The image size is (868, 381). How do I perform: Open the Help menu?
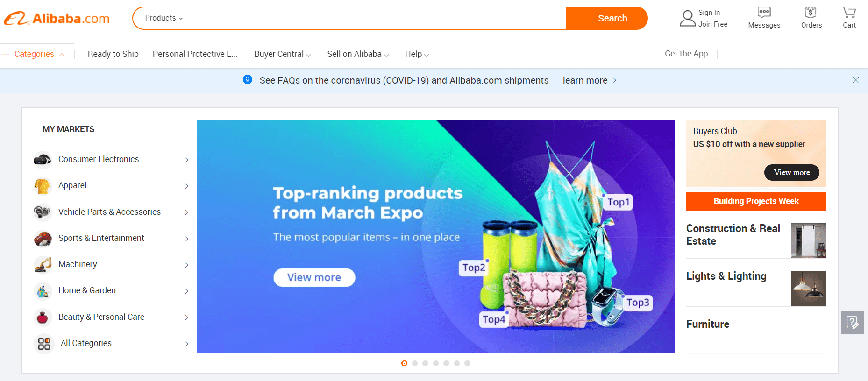coord(417,54)
